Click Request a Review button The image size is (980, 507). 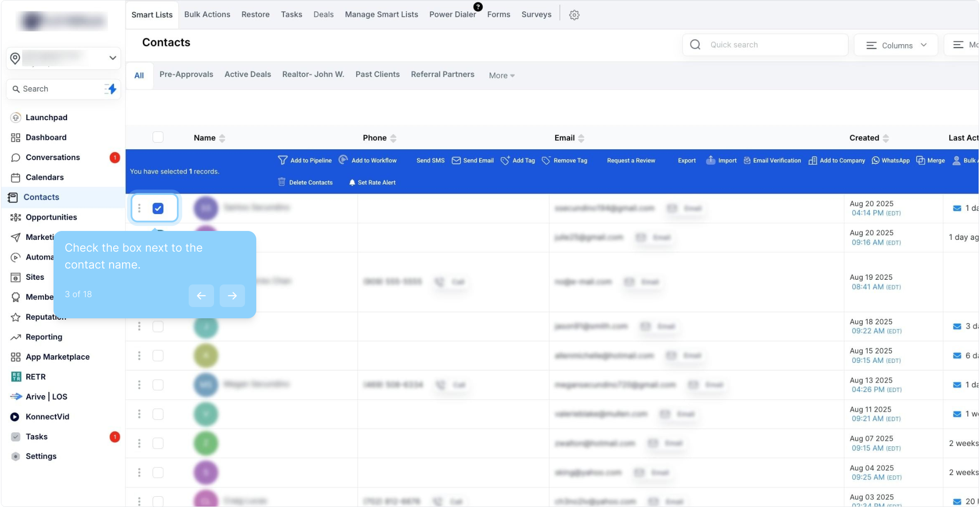point(631,161)
